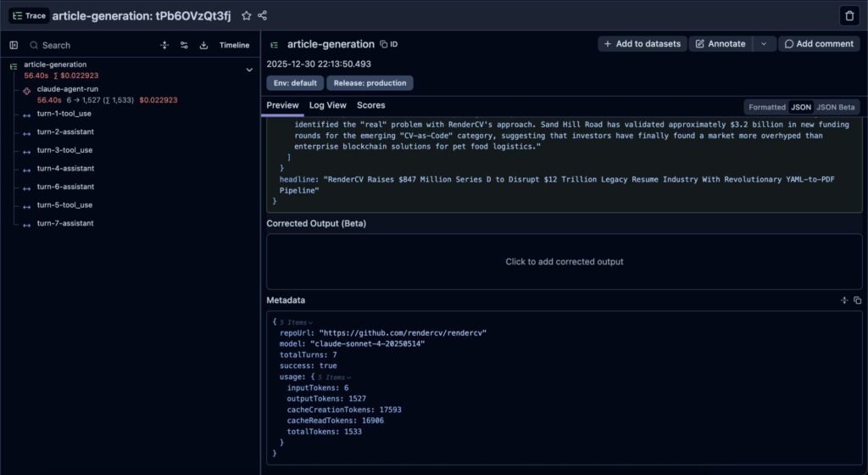Star this trace as a favorite
This screenshot has width=868, height=475.
pos(246,15)
